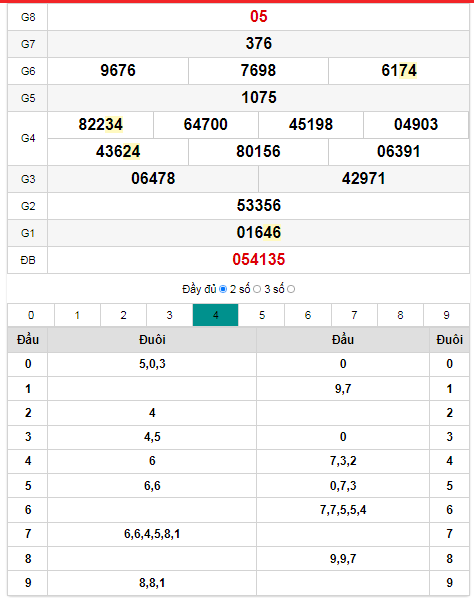Click the G7 result 376
The height and width of the screenshot is (598, 474).
tap(259, 43)
